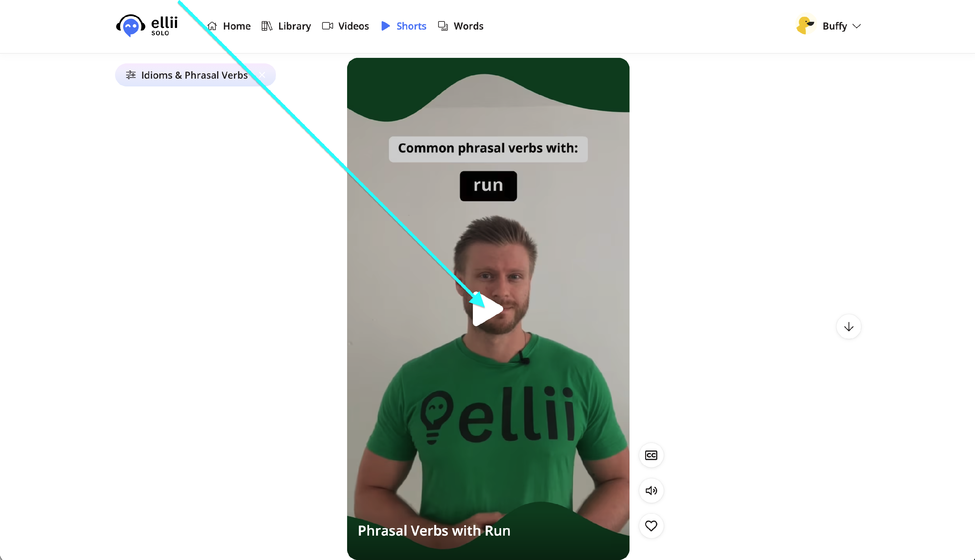Open the Phrasal Verbs with Run title
The height and width of the screenshot is (560, 975).
pos(434,531)
